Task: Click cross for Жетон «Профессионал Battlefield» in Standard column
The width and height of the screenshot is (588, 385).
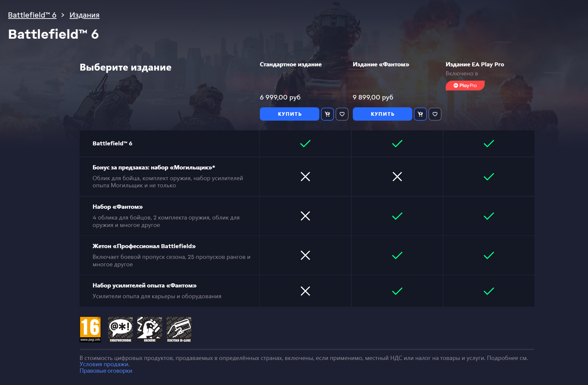Action: click(x=305, y=255)
